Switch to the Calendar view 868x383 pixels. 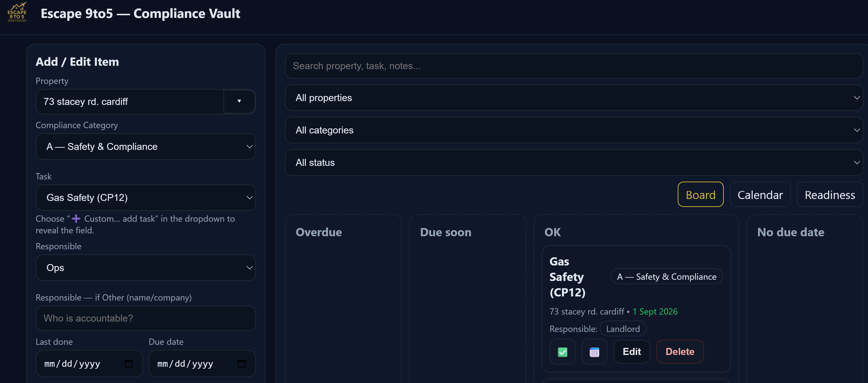pyautogui.click(x=760, y=195)
